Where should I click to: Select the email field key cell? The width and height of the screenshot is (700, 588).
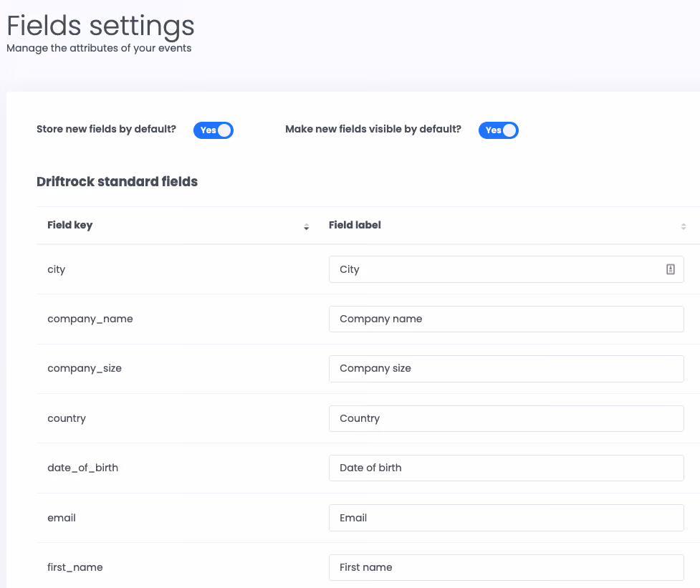61,518
